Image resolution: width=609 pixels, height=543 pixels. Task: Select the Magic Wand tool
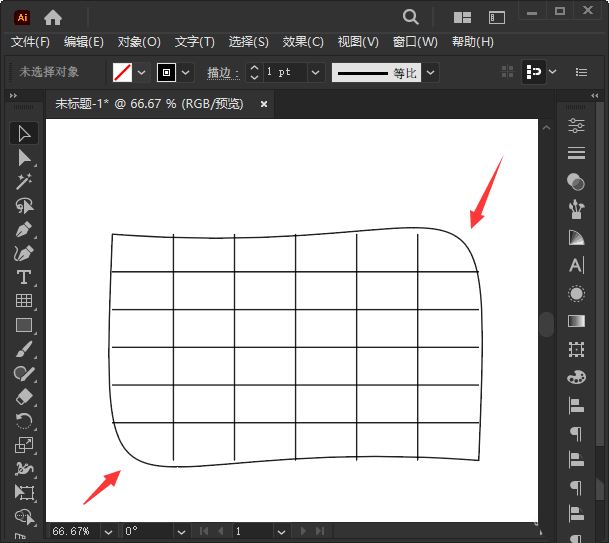click(x=24, y=181)
